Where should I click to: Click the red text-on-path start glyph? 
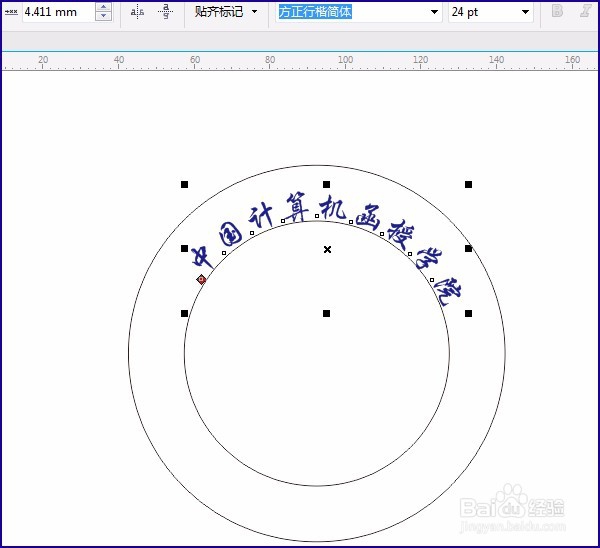pos(201,280)
